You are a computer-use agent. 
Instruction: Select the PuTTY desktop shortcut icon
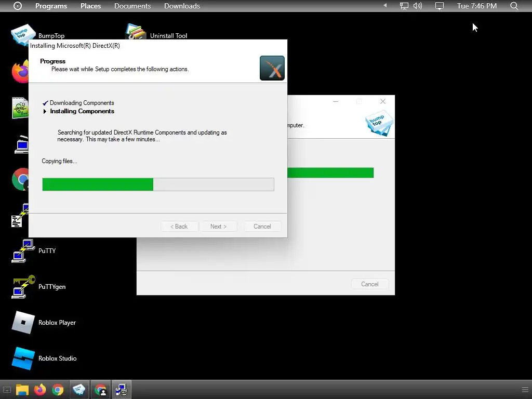tap(23, 251)
